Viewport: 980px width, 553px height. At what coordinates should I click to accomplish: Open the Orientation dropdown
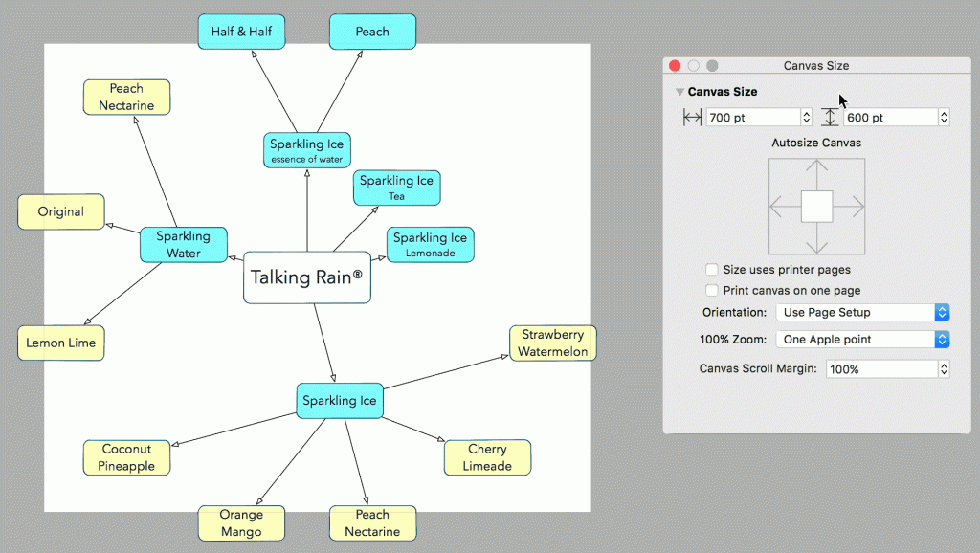(x=862, y=312)
